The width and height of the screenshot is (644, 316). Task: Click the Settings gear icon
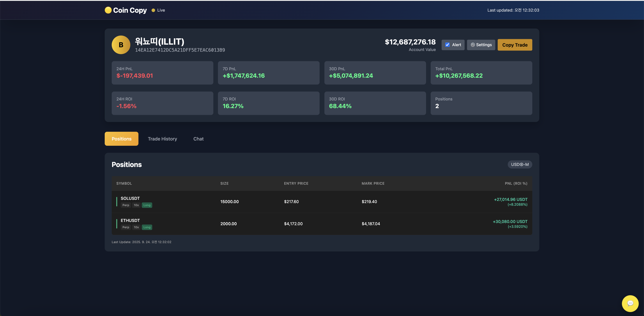coord(472,45)
